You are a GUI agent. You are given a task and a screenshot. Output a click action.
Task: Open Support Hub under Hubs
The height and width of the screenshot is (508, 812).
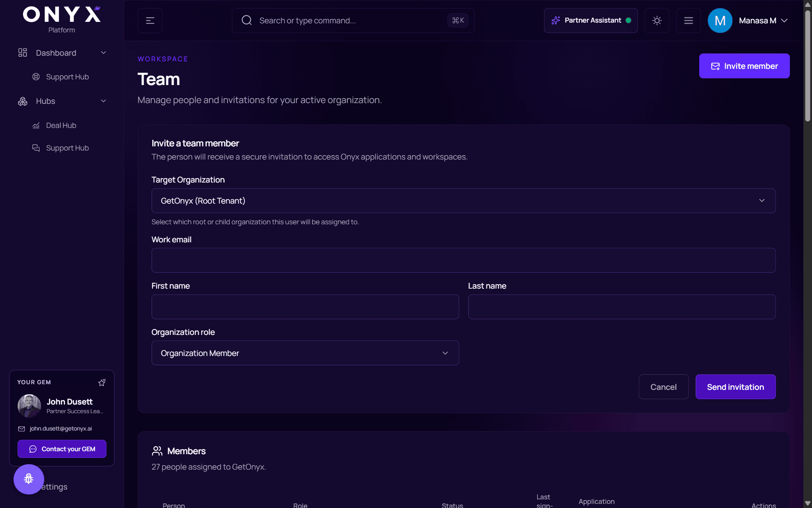67,148
